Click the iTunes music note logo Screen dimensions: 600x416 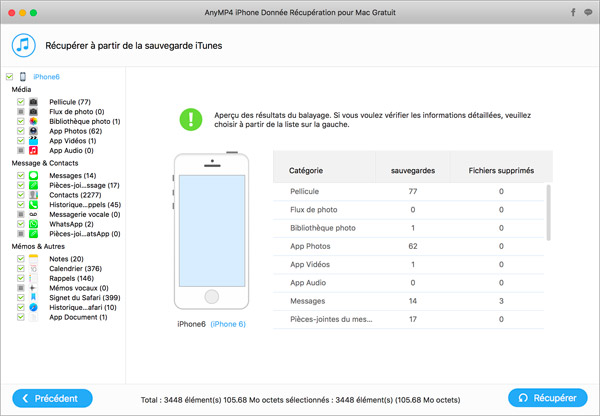coord(23,45)
